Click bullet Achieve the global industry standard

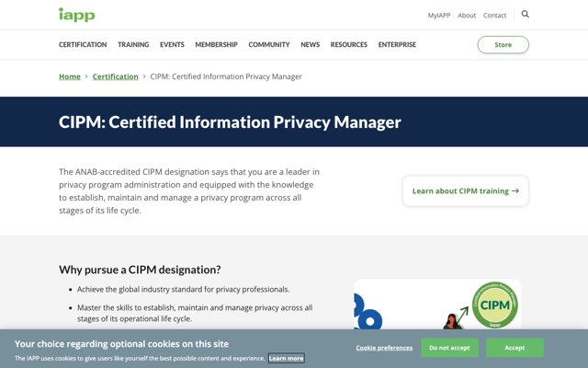click(184, 290)
